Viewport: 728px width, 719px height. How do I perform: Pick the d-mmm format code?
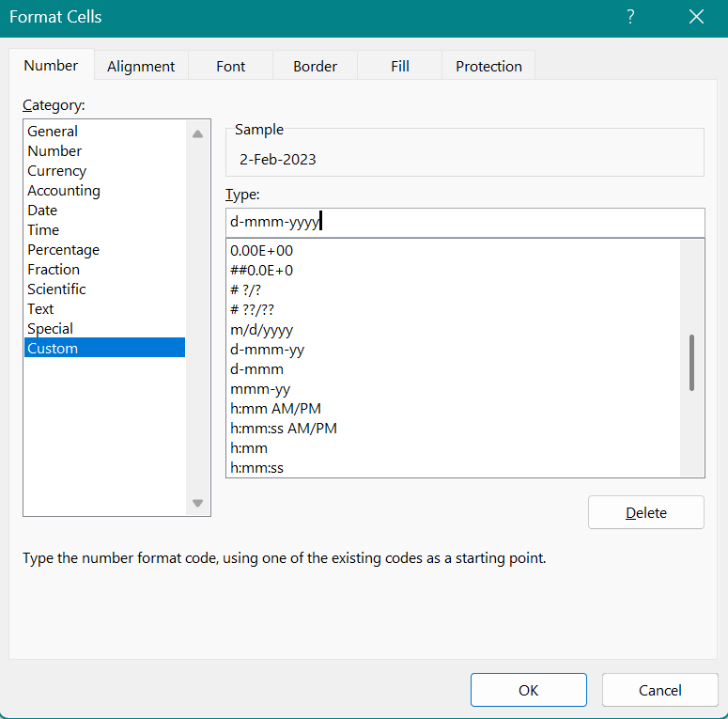click(x=453, y=369)
